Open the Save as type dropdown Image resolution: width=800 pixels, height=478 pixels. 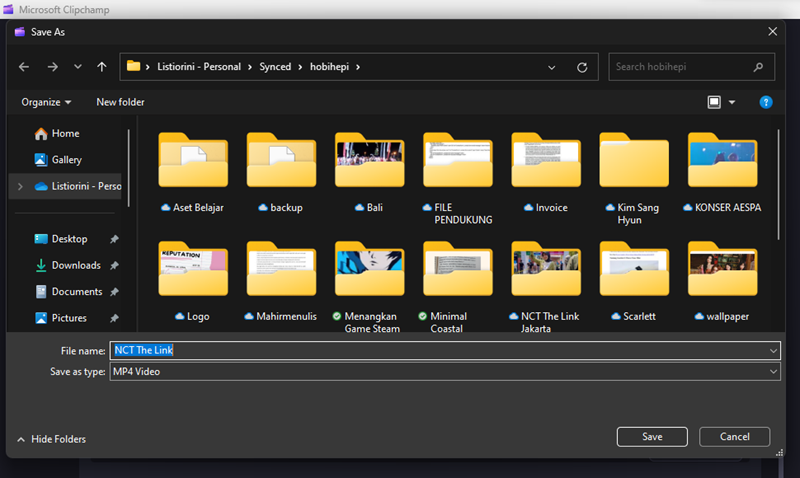pyautogui.click(x=445, y=372)
